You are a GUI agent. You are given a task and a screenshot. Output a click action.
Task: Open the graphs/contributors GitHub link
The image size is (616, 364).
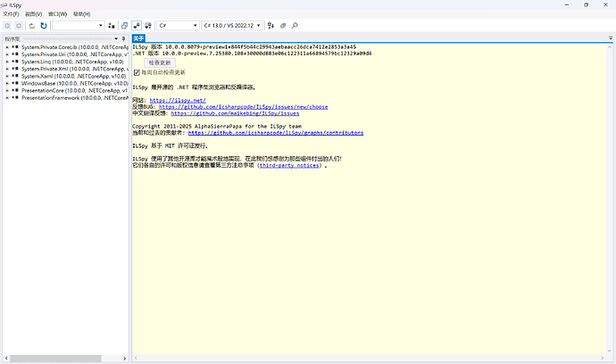click(x=276, y=133)
